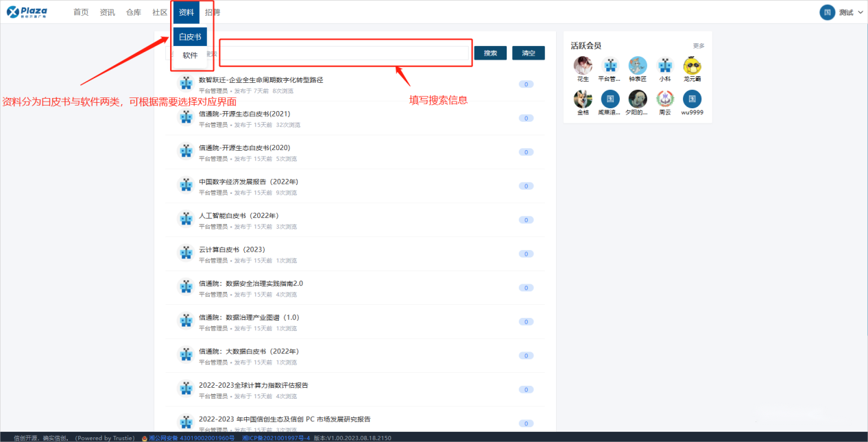
Task: Select wu9999 member avatar
Action: (692, 99)
